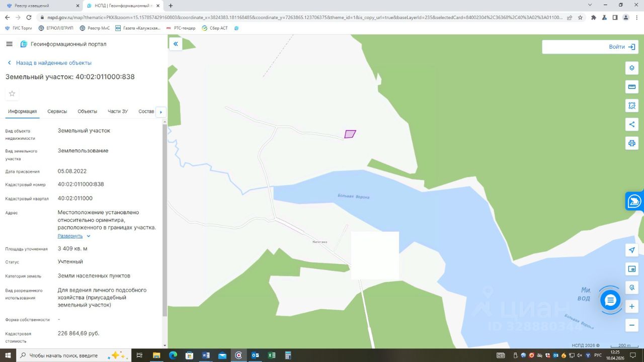
Task: Go back in browser history
Action: coord(7,17)
